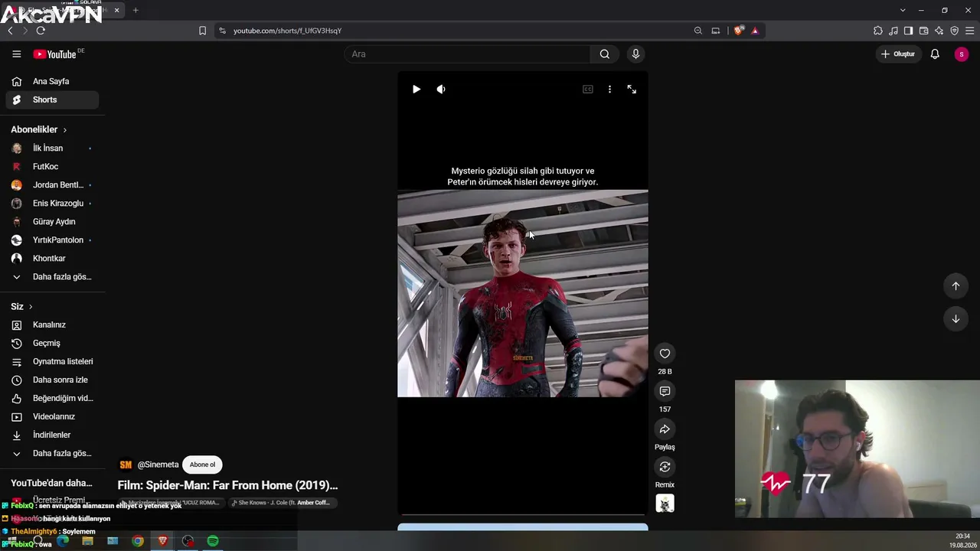Image resolution: width=980 pixels, height=551 pixels.
Task: Open the browser extensions puzzle icon
Action: 878,31
